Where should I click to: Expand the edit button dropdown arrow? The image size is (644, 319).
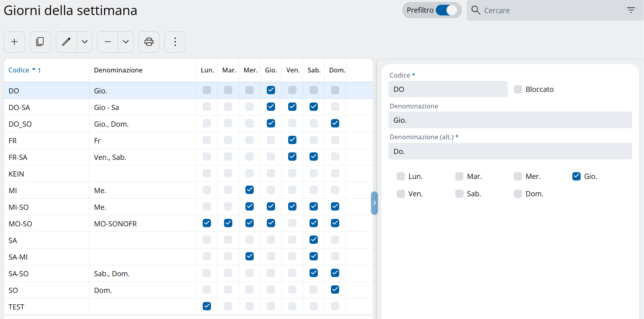pyautogui.click(x=85, y=42)
